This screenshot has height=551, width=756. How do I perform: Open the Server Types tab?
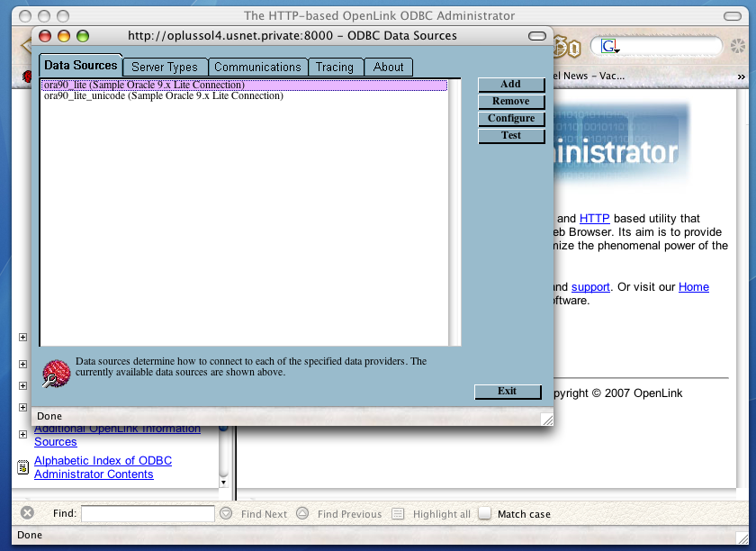[165, 67]
